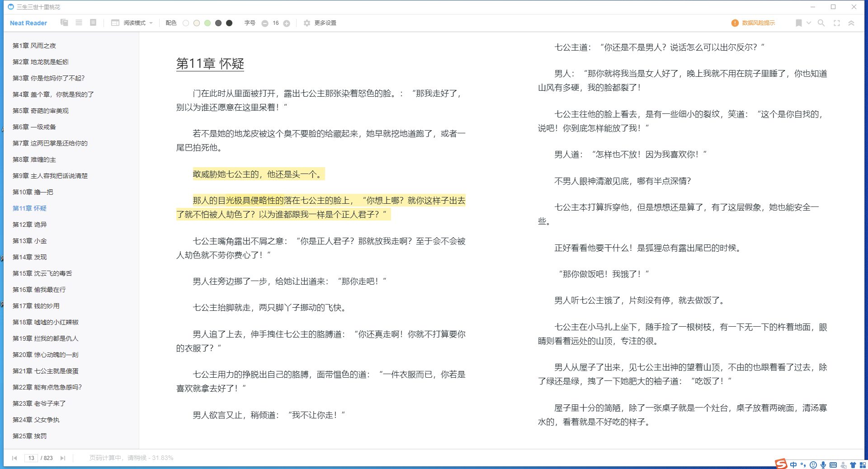Screen dimensions: 868x469
Task: Click the gear icon for more settings
Action: [x=307, y=23]
